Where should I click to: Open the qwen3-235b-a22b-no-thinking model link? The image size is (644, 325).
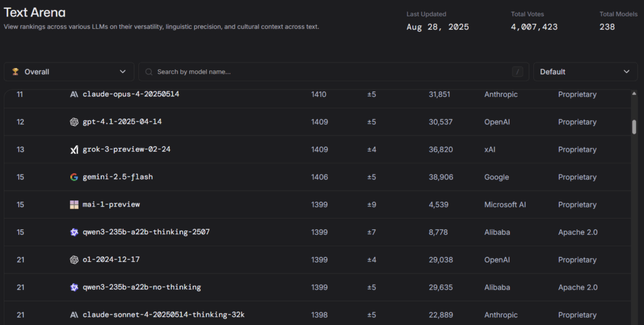tap(142, 287)
